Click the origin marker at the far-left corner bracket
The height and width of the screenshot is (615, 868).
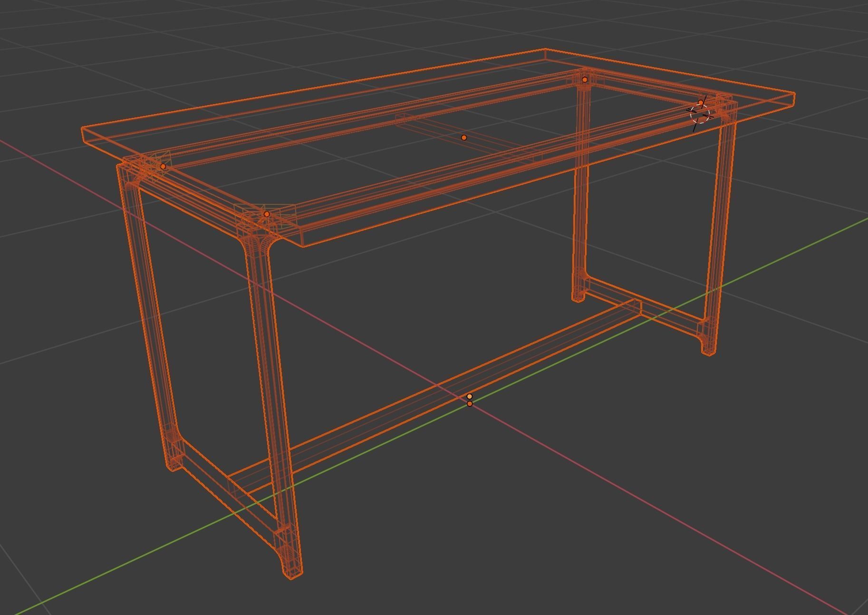(164, 165)
